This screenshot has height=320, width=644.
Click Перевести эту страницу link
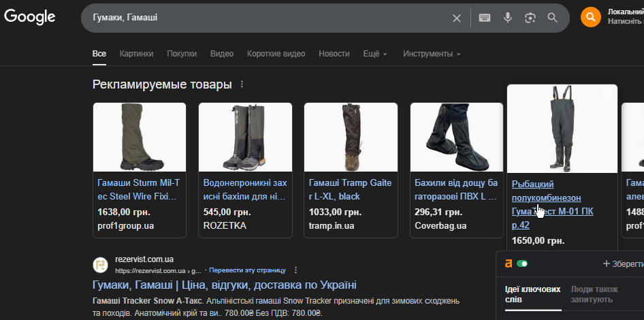tap(247, 270)
